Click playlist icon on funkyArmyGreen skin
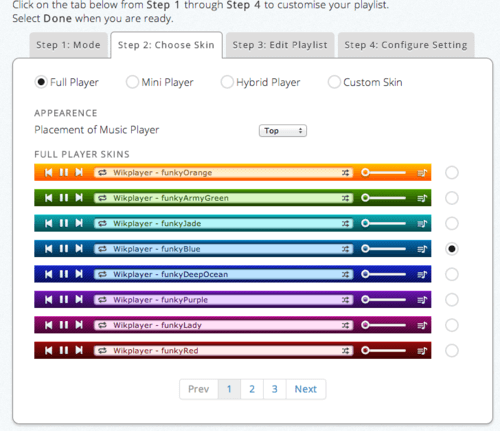Image resolution: width=500 pixels, height=431 pixels. (x=422, y=198)
